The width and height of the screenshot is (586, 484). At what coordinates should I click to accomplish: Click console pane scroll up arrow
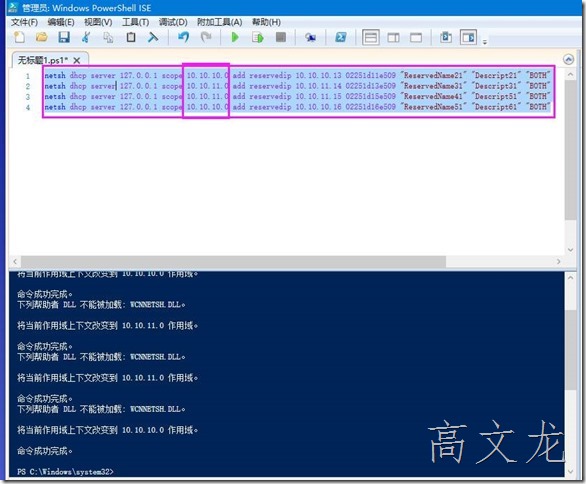tap(570, 278)
